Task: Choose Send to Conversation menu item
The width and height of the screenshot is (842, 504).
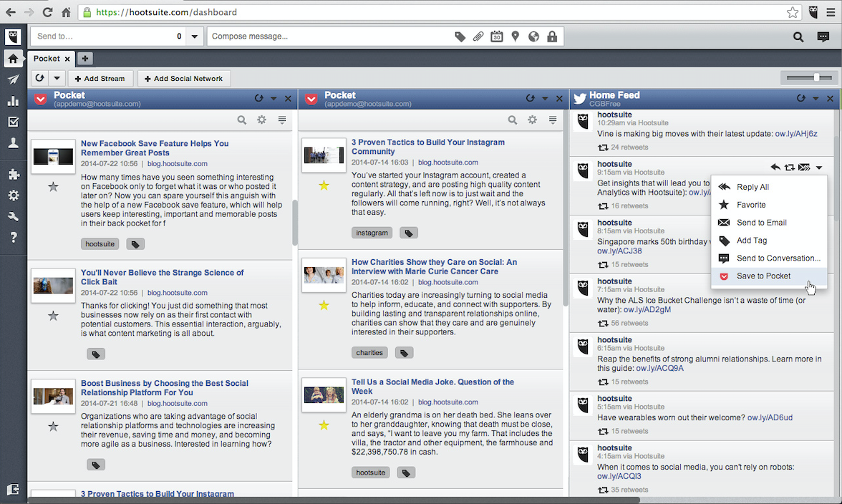Action: pyautogui.click(x=769, y=258)
